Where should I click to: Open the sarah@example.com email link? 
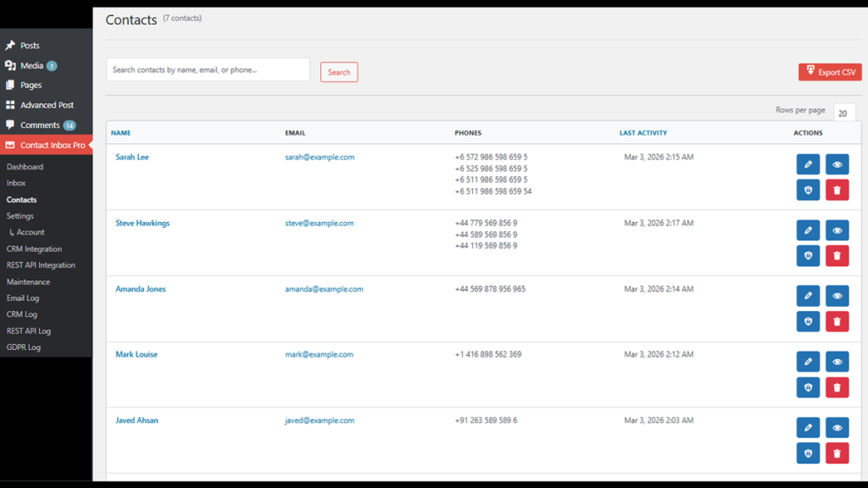[x=320, y=158]
